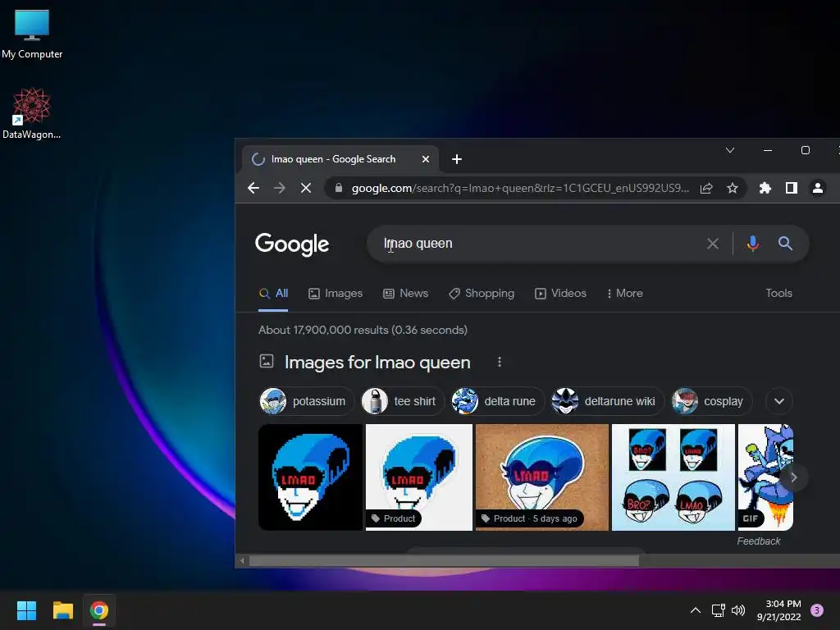The height and width of the screenshot is (630, 840).
Task: Open the notification badge showing 3
Action: [x=817, y=610]
